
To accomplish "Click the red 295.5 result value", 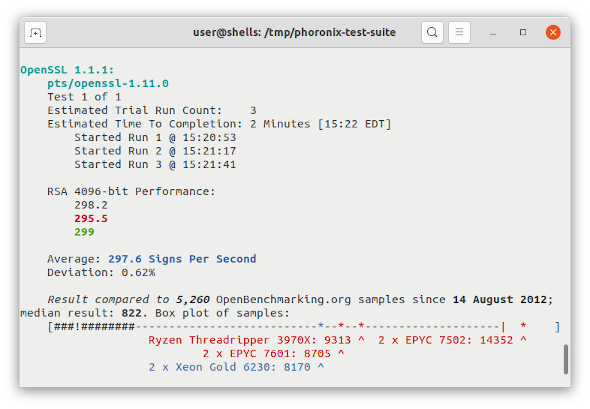I will tap(91, 219).
